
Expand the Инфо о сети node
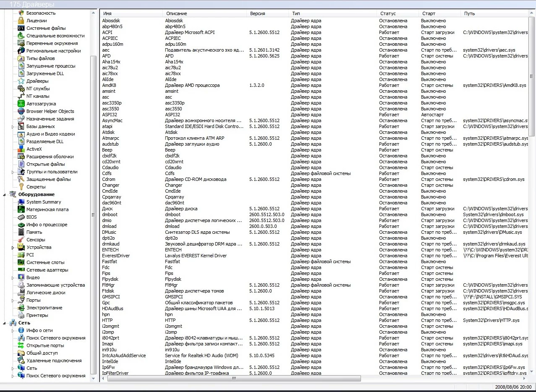pos(13,330)
